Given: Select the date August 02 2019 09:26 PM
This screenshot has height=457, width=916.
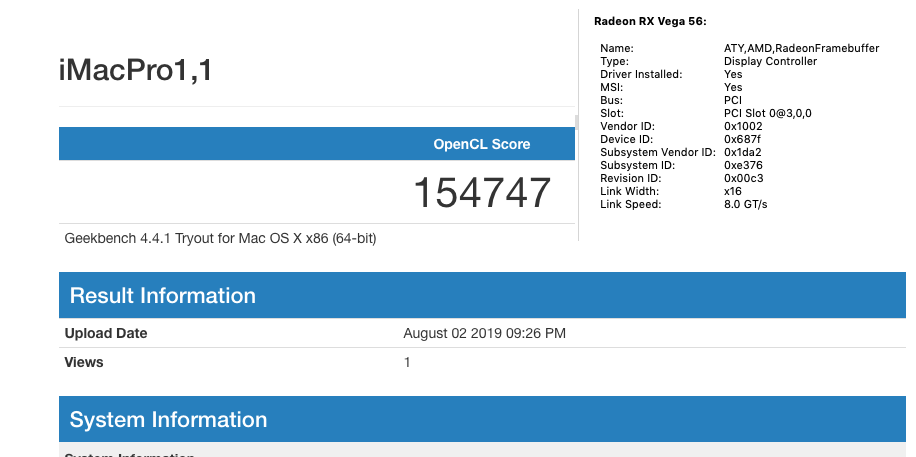Looking at the screenshot, I should point(484,333).
